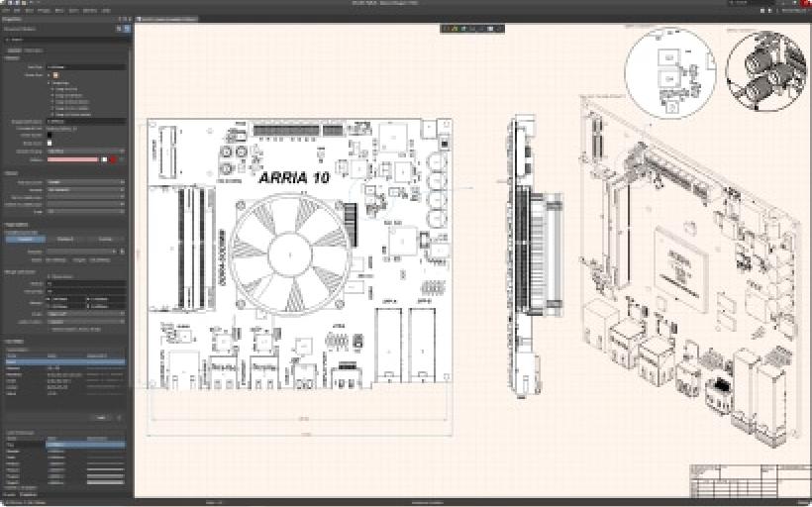
Task: Toggle the first snap option checkbox
Action: click(50, 88)
